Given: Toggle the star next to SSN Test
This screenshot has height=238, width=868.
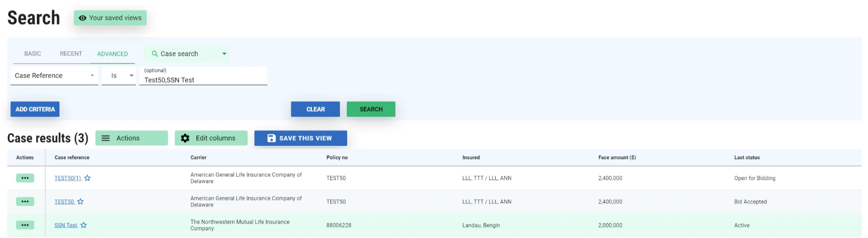Looking at the screenshot, I should point(84,225).
